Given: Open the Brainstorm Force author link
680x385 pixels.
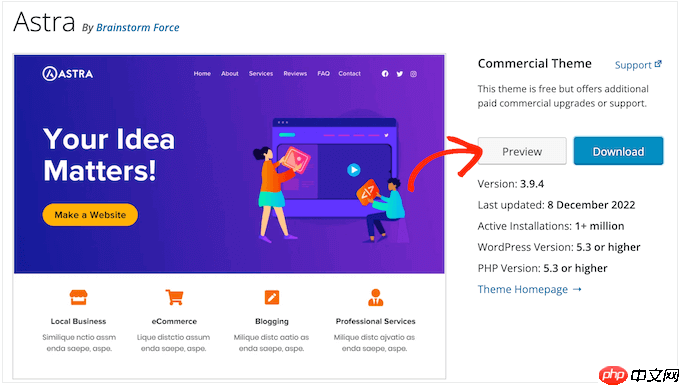Looking at the screenshot, I should pyautogui.click(x=137, y=27).
